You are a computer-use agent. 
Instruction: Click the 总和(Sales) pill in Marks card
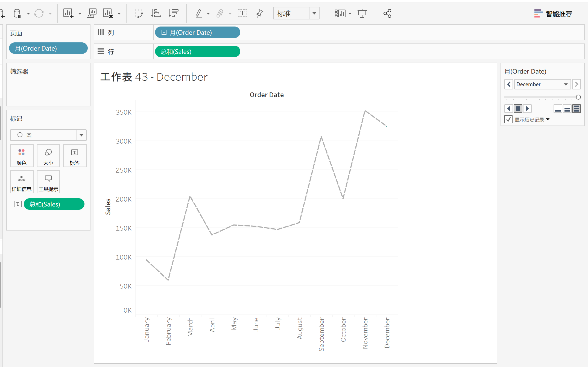54,204
